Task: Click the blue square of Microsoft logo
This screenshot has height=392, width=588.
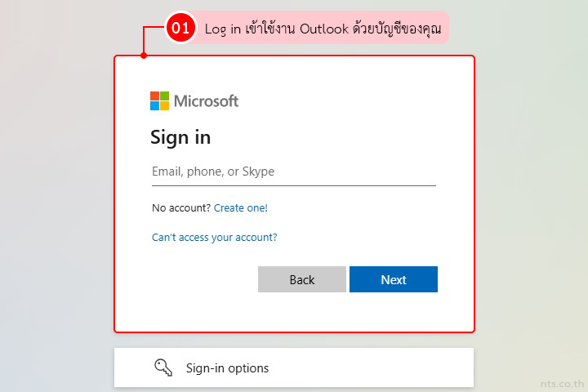Action: (x=154, y=105)
